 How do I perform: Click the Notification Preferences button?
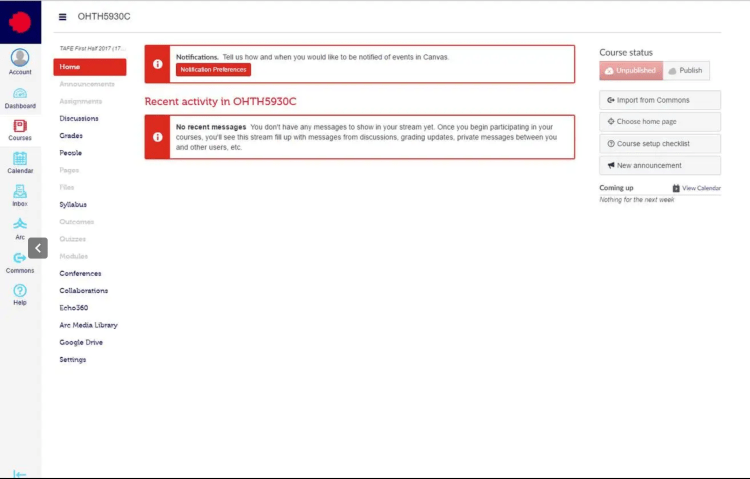(213, 70)
